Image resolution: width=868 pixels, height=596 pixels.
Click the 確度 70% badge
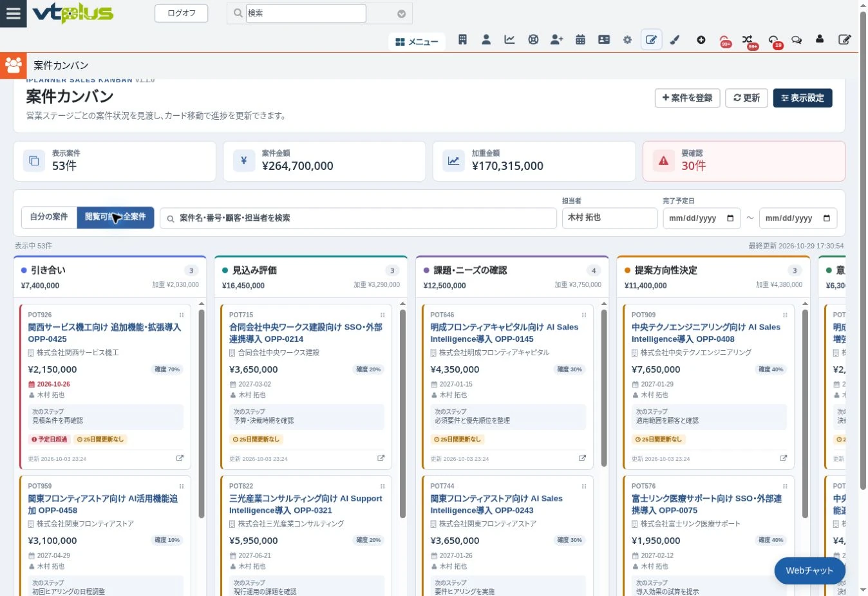pos(167,369)
